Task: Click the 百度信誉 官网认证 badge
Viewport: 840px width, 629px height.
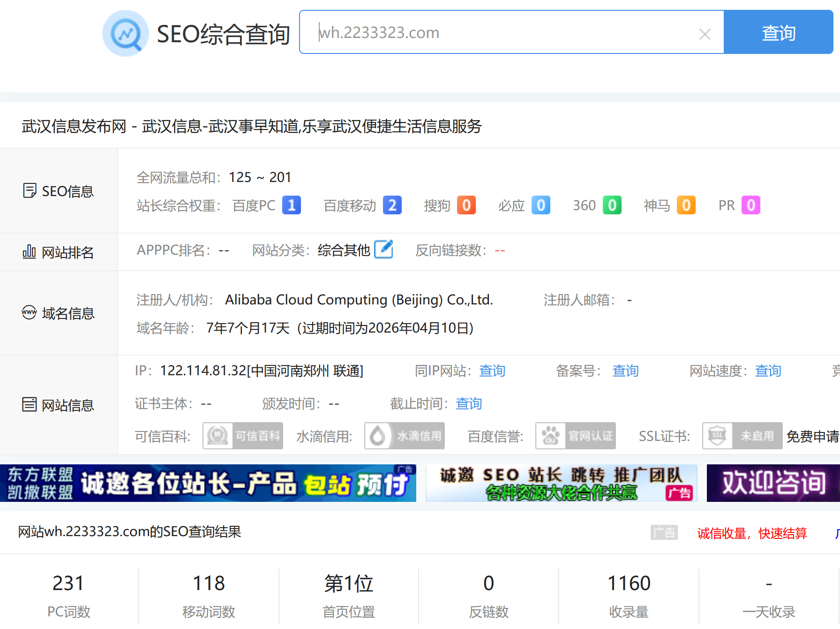Action: point(576,436)
